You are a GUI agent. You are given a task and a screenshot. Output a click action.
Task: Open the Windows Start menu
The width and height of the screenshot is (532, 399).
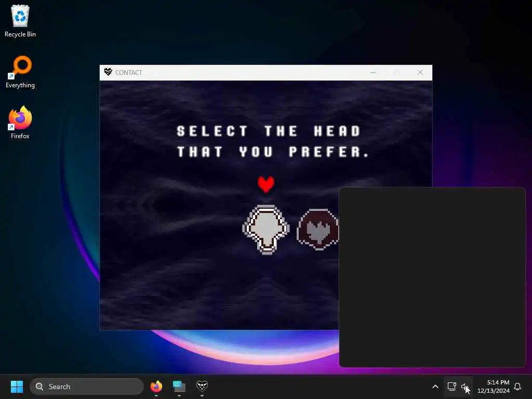point(17,387)
